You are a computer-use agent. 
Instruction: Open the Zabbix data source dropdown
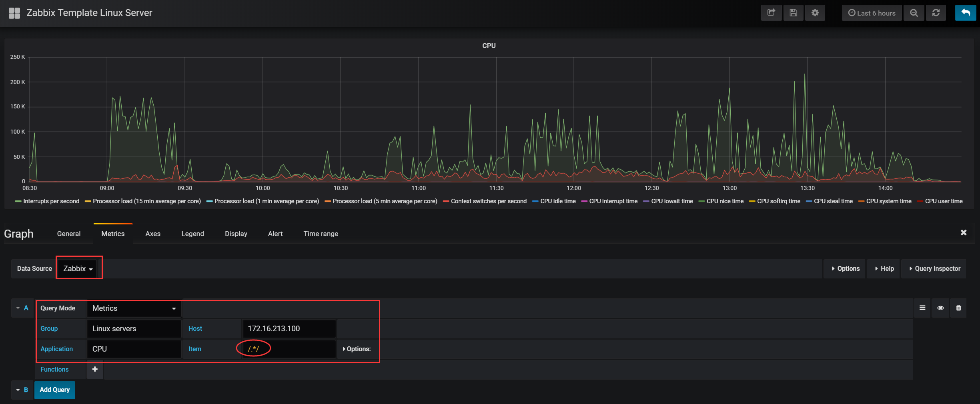point(78,268)
